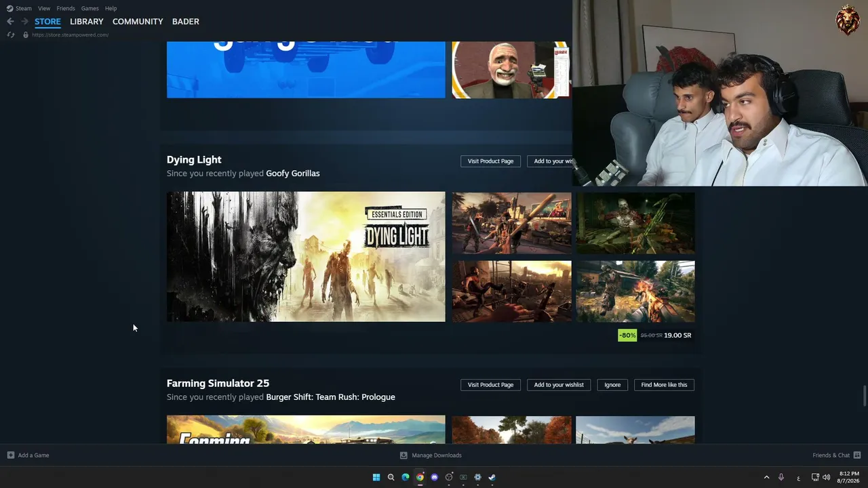This screenshot has height=488, width=868.
Task: View Farming Simulator autumn trees screenshot
Action: 512,430
